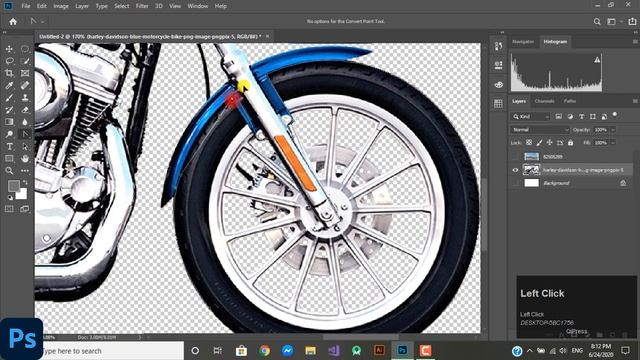Image resolution: width=640 pixels, height=360 pixels.
Task: Open the Kind filter dropdown
Action: pyautogui.click(x=531, y=117)
